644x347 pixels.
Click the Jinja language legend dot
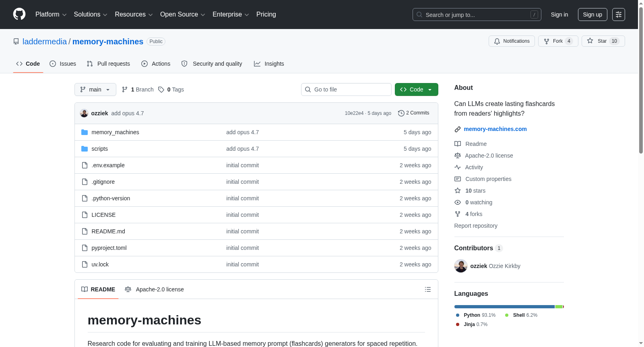pos(458,324)
